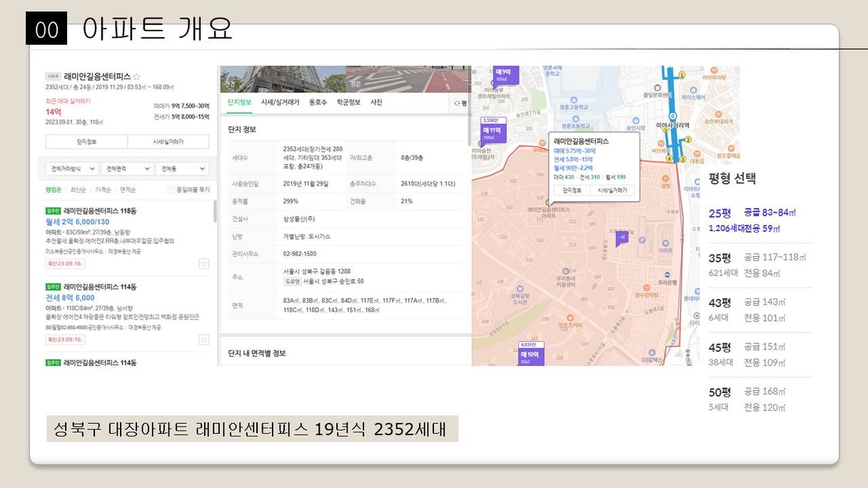Select the 45평 floor plan option
The image size is (868, 488).
pos(760,355)
